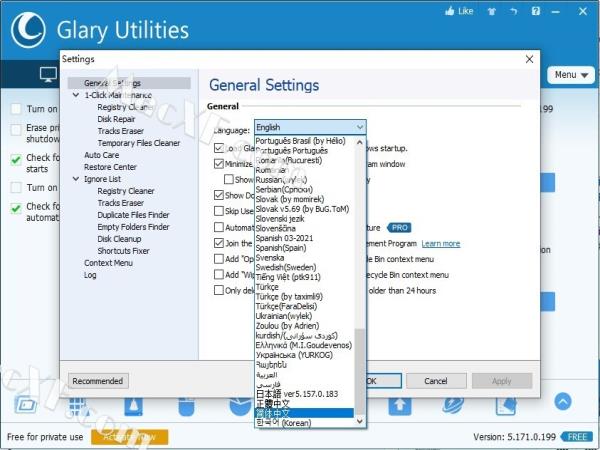Screen dimensions: 600x450
Task: Click the Recommended button
Action: pyautogui.click(x=98, y=381)
